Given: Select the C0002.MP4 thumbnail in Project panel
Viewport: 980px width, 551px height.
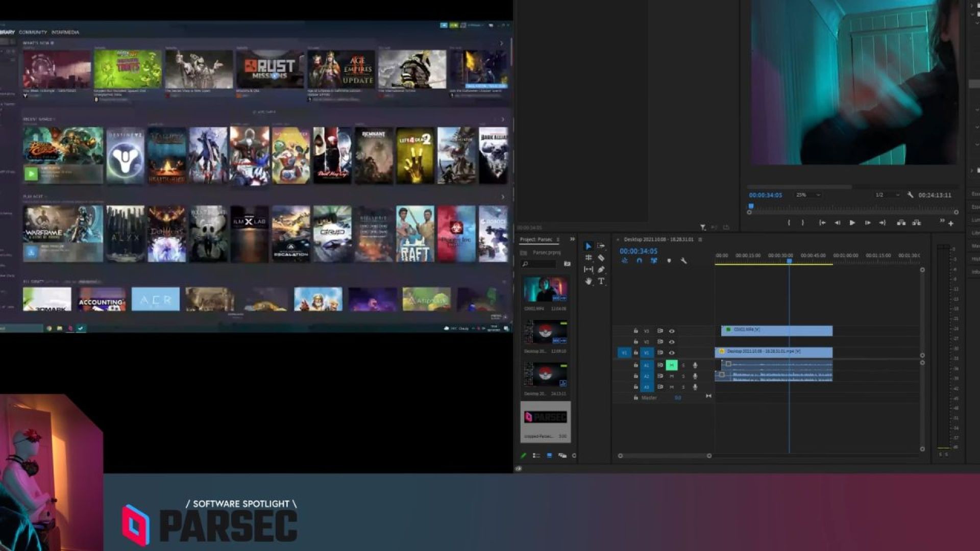Looking at the screenshot, I should click(545, 289).
